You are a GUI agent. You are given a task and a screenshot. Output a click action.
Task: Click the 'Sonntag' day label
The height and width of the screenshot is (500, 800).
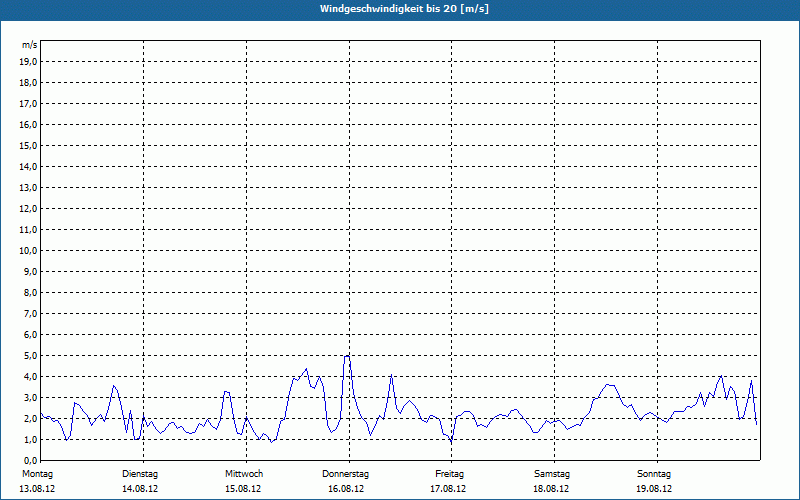click(654, 474)
